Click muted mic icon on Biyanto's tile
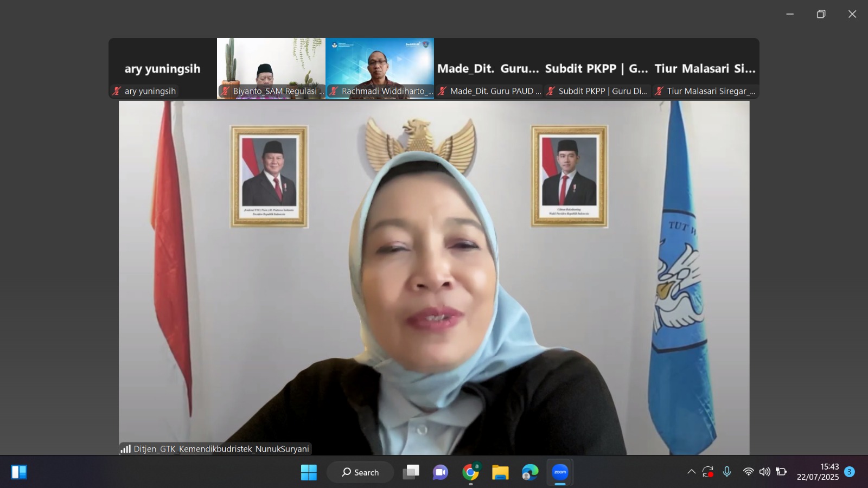 tap(225, 91)
